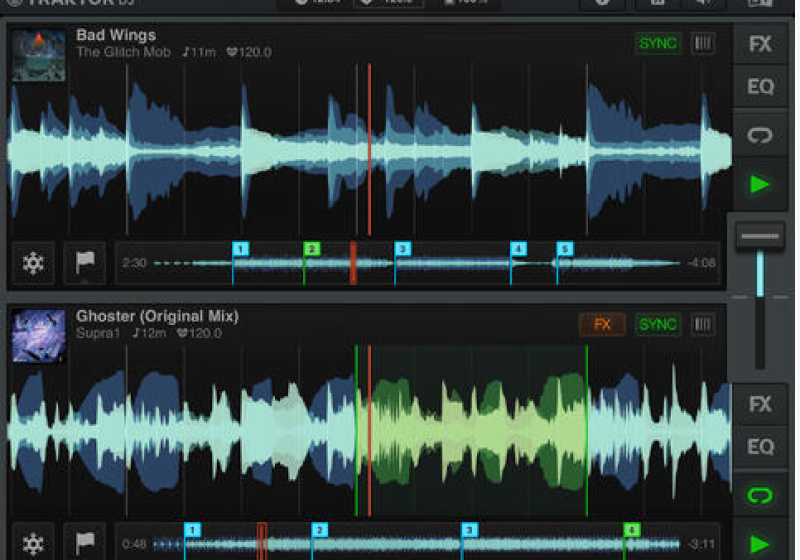Open FX panel for Ghoster deck
Screen dimensions: 800x560
[760, 404]
